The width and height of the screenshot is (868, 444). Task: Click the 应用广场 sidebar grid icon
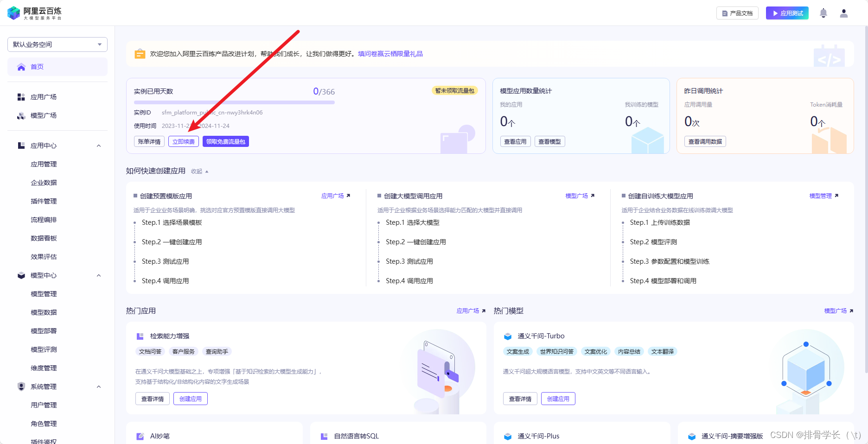21,97
